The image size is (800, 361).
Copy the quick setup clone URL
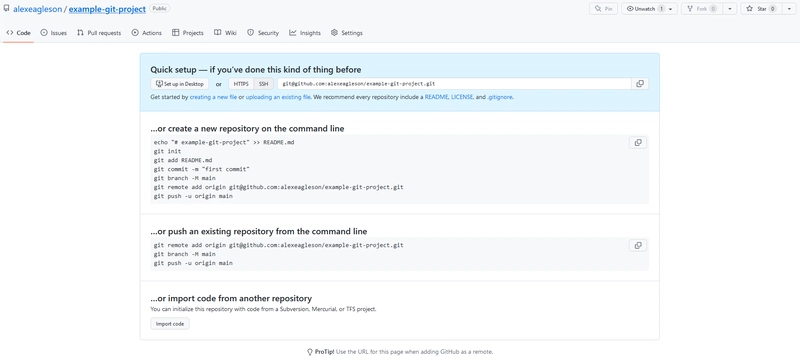tap(640, 84)
